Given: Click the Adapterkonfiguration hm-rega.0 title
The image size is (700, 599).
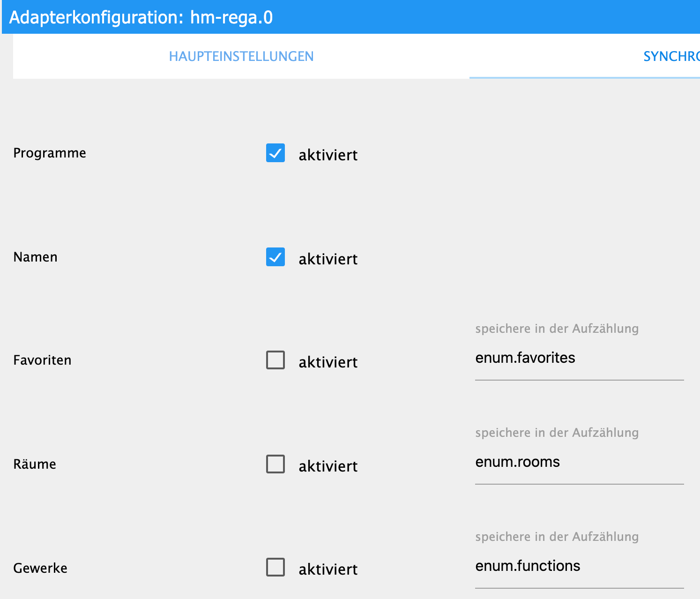Looking at the screenshot, I should [141, 17].
